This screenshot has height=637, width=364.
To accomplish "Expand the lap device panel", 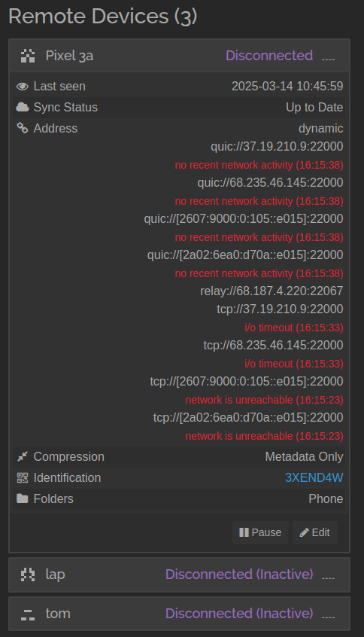I will click(179, 575).
